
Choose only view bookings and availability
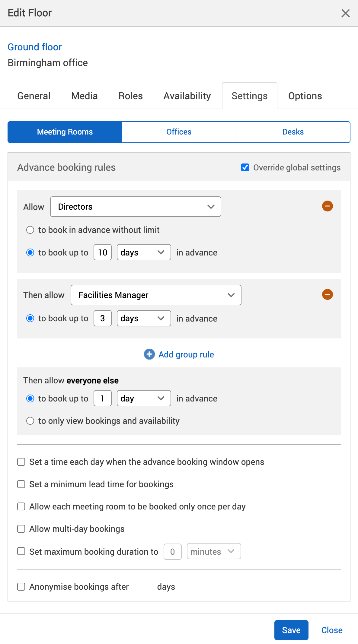click(x=30, y=421)
